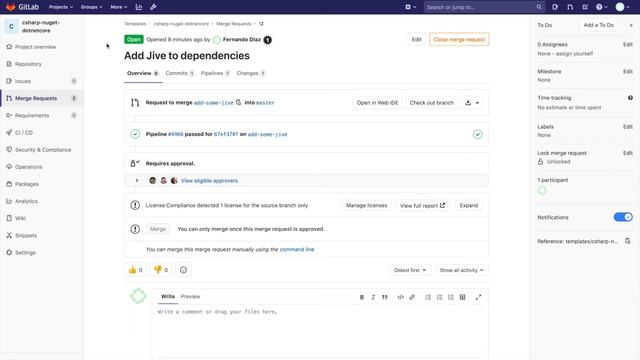This screenshot has width=640, height=360.
Task: Click the Search or jump to field
Action: [484, 7]
